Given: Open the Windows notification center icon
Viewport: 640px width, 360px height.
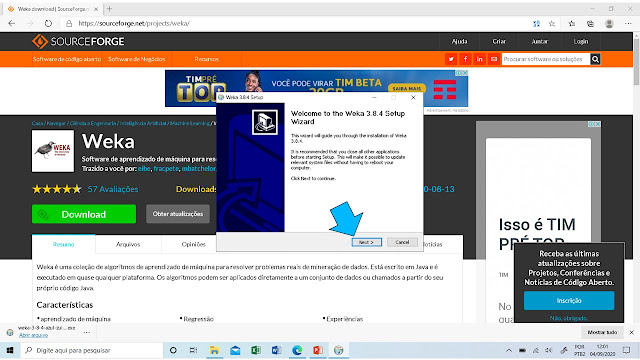Looking at the screenshot, I should click(627, 350).
